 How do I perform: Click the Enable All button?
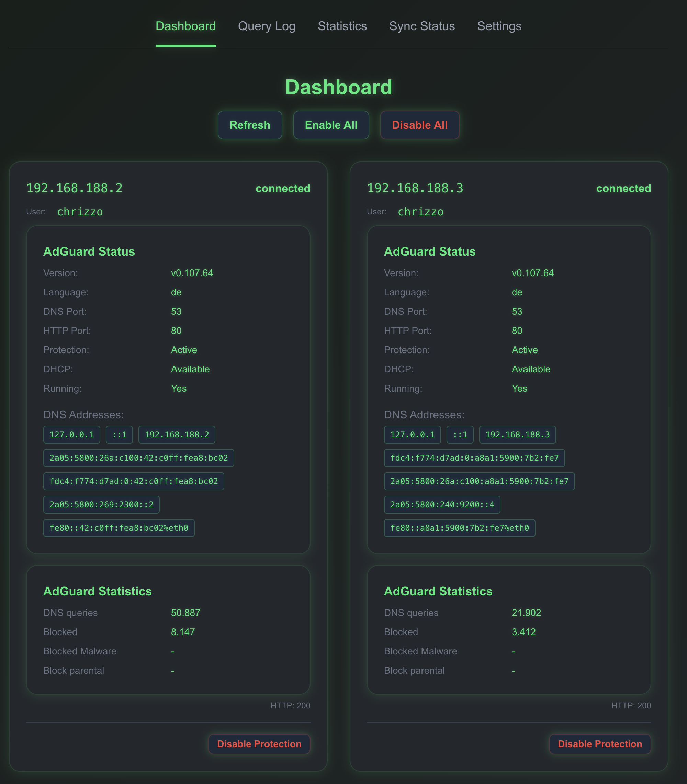coord(331,125)
